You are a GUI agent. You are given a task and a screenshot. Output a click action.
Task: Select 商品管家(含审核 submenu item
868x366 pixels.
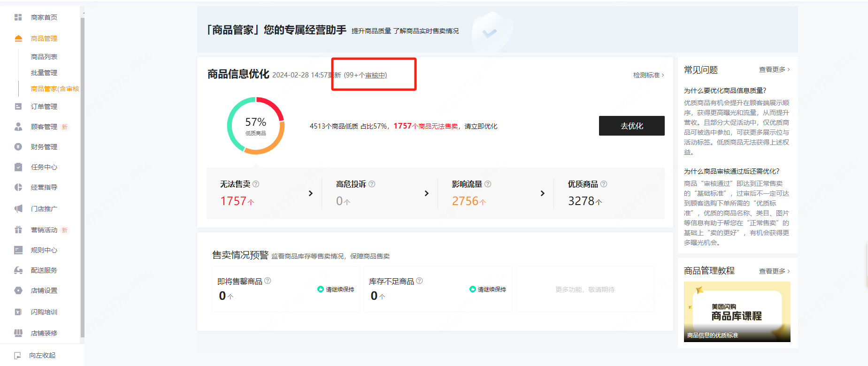(55, 89)
